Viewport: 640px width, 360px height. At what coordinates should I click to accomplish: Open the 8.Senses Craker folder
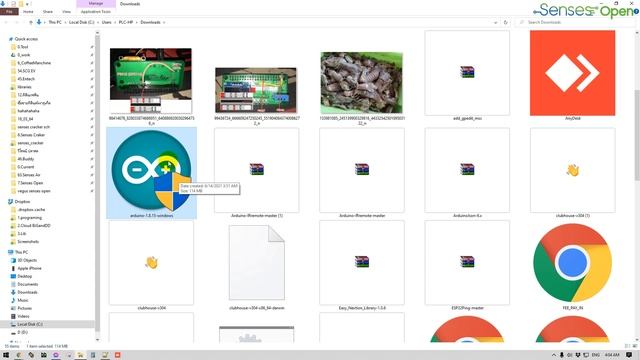click(31, 135)
